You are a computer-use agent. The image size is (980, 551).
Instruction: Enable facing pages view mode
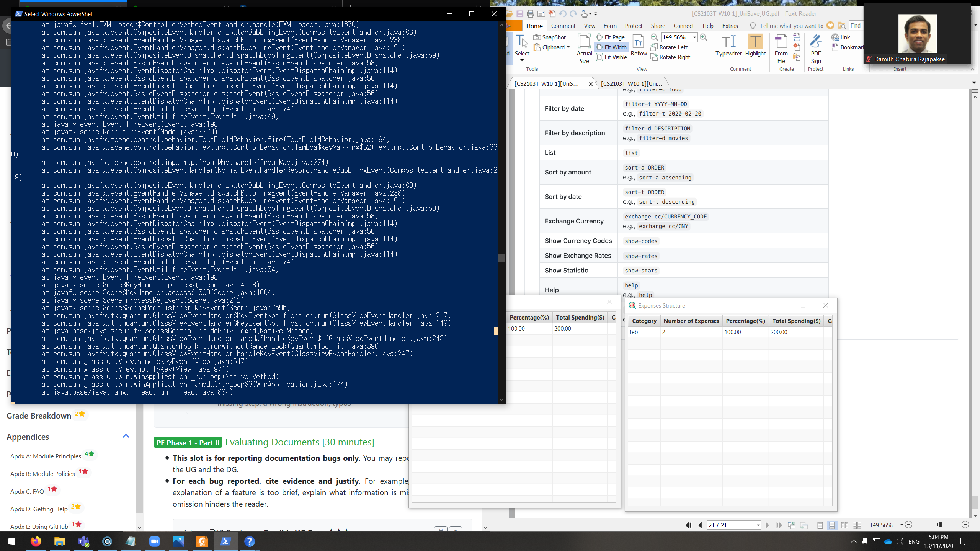point(844,525)
